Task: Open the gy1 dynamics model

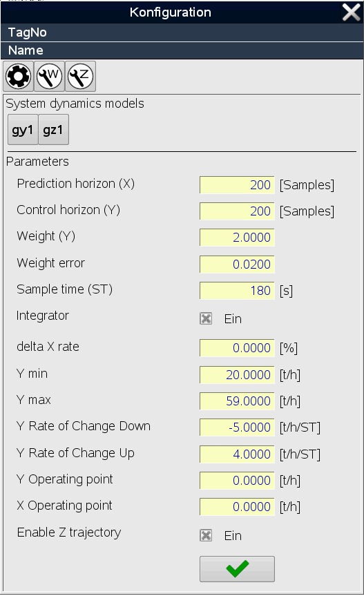Action: (x=23, y=130)
